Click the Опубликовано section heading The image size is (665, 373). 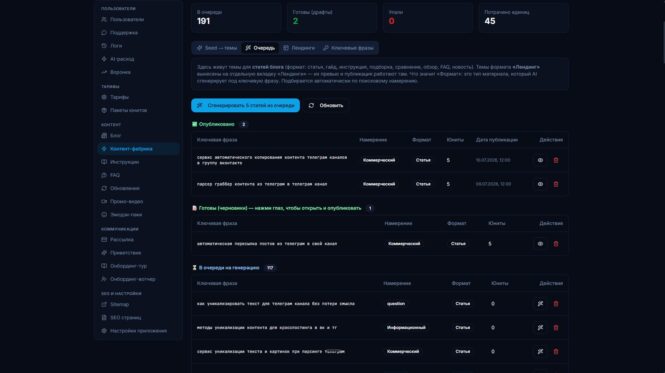216,124
